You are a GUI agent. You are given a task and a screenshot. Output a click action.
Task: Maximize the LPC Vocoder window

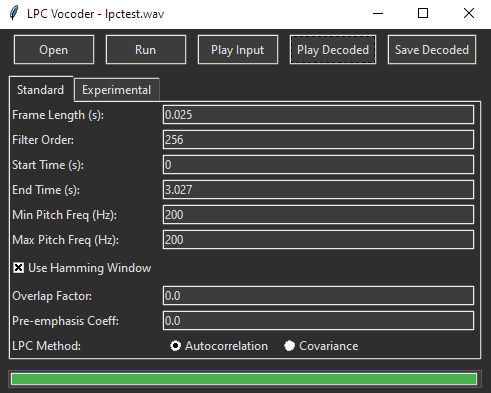tap(423, 13)
